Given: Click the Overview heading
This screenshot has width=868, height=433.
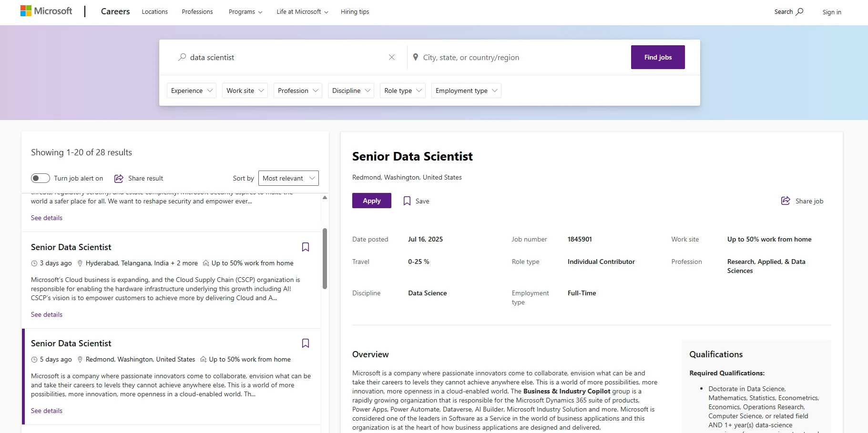Looking at the screenshot, I should click(x=370, y=354).
